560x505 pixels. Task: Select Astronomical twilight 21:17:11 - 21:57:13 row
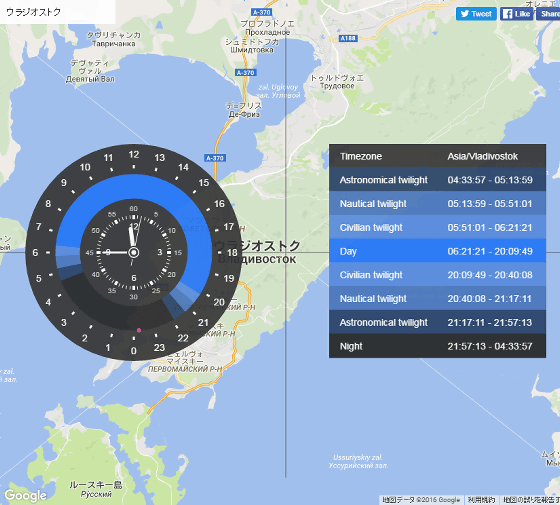point(437,322)
